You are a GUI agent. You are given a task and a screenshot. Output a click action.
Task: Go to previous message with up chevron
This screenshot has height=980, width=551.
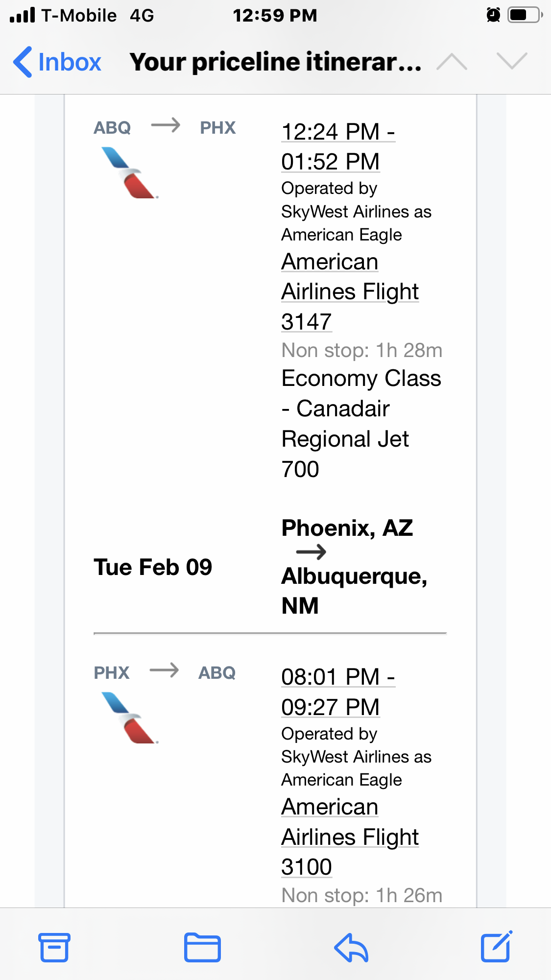click(x=452, y=62)
